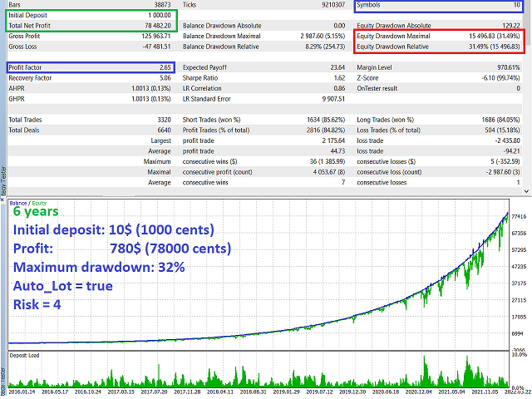Click the Equity Drawdown Absolute value 129.22
Viewport: 532px width, 399px height.
point(511,26)
